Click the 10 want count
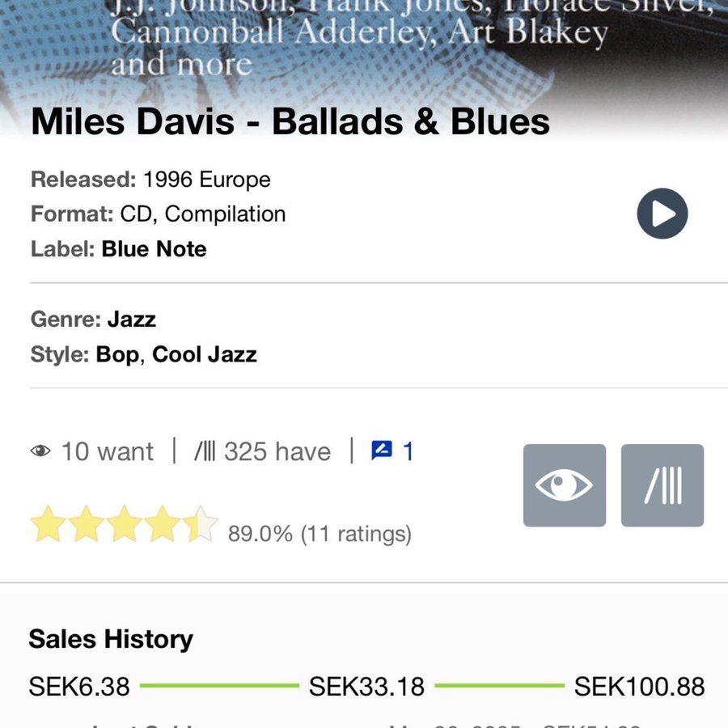The image size is (728, 728). pyautogui.click(x=107, y=451)
